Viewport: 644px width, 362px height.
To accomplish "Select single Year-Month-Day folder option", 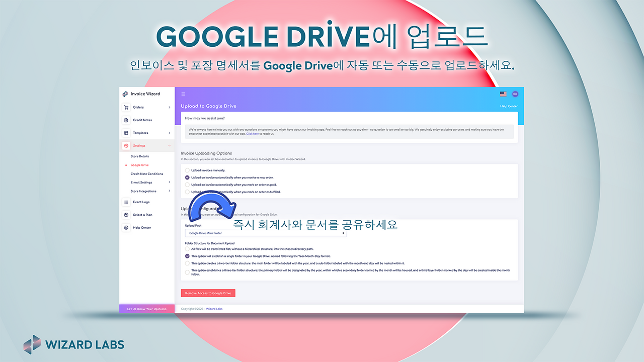I will pyautogui.click(x=187, y=256).
